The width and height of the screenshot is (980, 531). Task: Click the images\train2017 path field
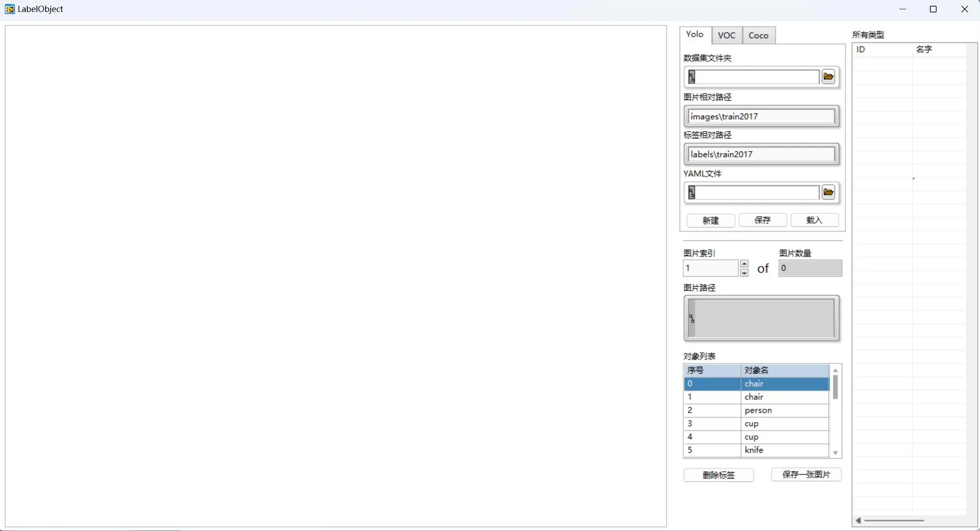(x=761, y=116)
